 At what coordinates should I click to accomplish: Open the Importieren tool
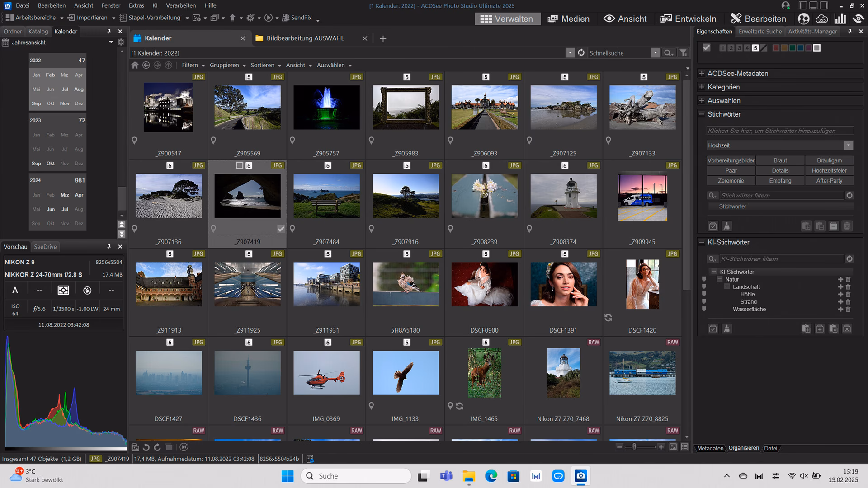click(90, 18)
